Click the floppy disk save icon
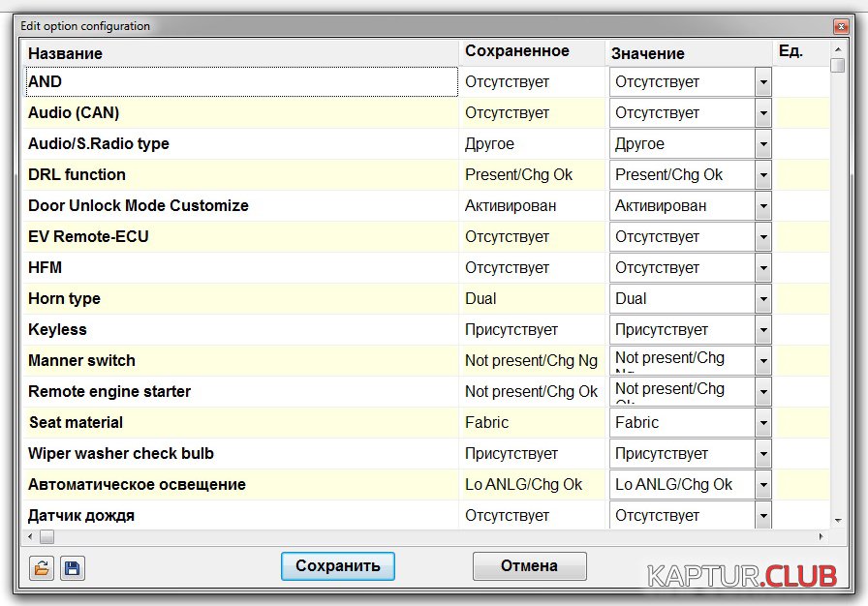This screenshot has height=606, width=868. pos(72,567)
